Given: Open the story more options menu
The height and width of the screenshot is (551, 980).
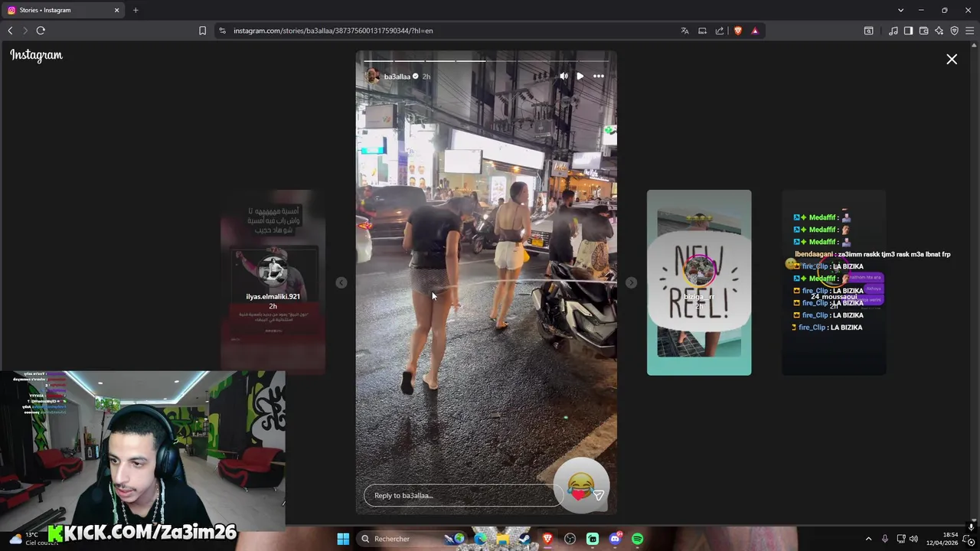Looking at the screenshot, I should [599, 76].
